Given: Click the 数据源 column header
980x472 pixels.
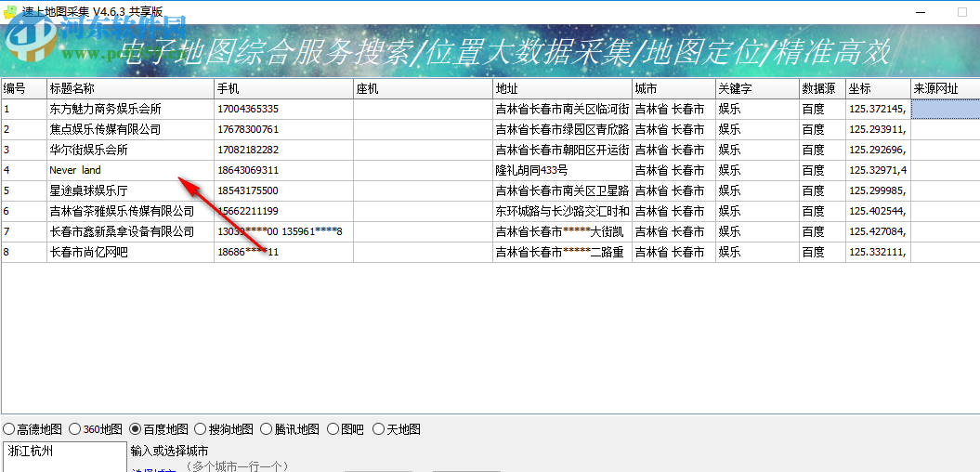Looking at the screenshot, I should click(822, 89).
